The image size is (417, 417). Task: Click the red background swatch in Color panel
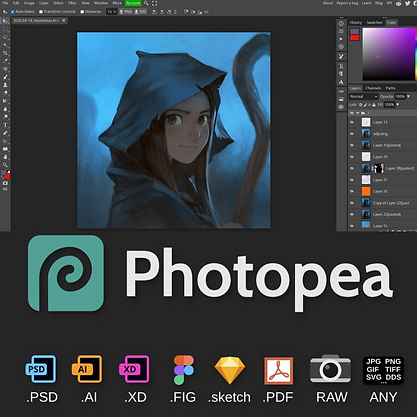[x=354, y=38]
